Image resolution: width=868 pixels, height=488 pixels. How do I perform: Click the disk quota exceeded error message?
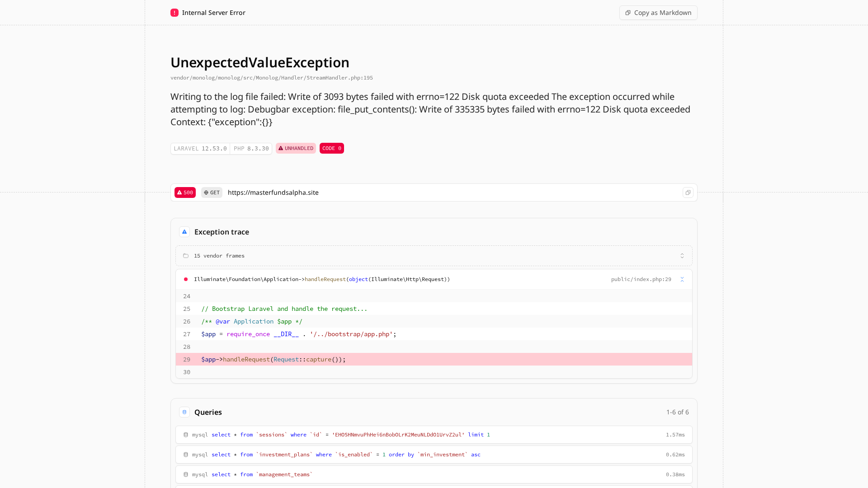pyautogui.click(x=430, y=109)
